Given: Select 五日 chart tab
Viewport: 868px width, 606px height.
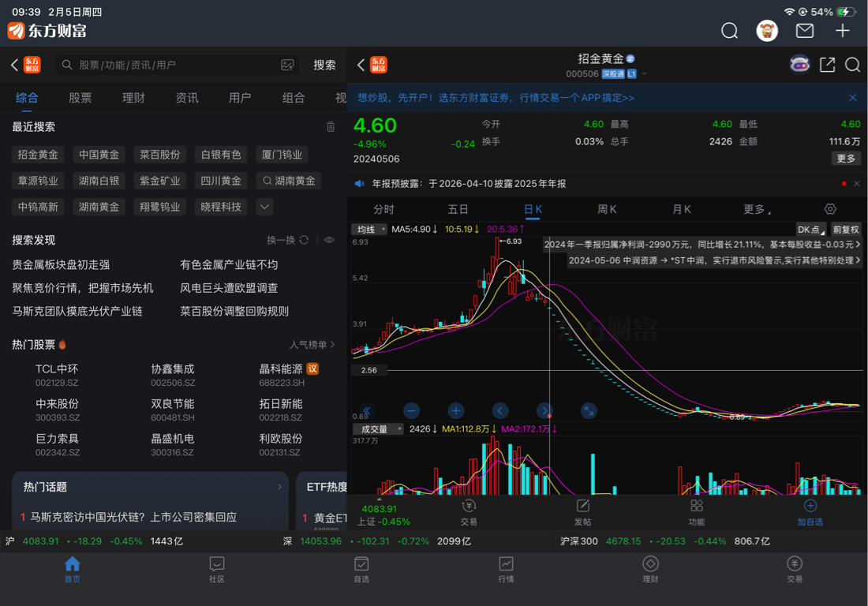Looking at the screenshot, I should [458, 209].
